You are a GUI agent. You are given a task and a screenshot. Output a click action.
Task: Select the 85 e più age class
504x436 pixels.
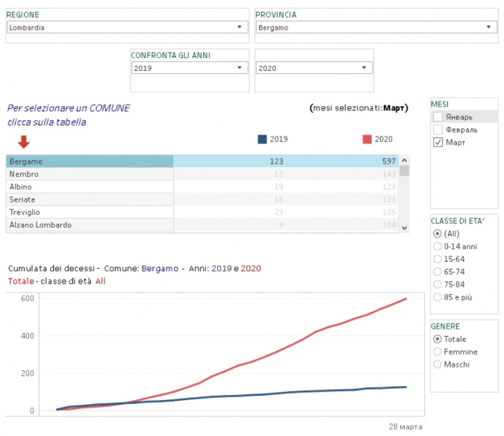coord(438,297)
